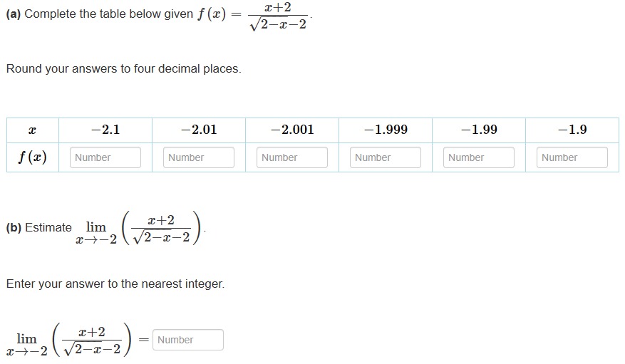Activate the f(x) input under −1.99

[479, 157]
